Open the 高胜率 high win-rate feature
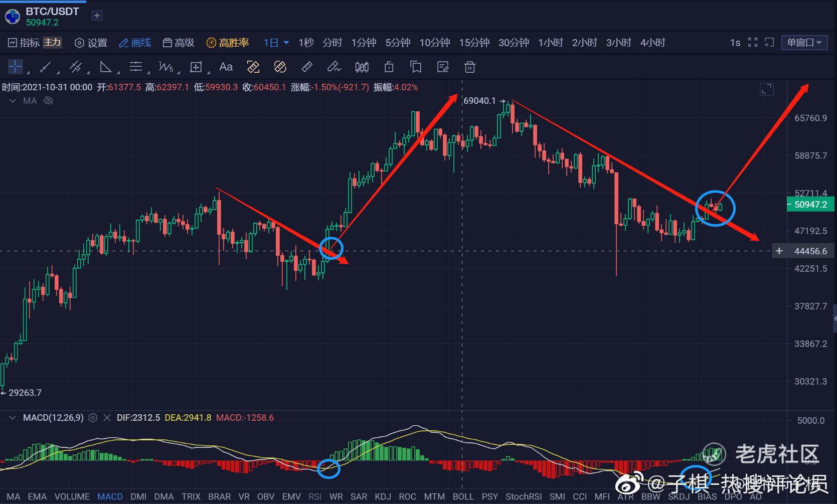 coord(228,43)
